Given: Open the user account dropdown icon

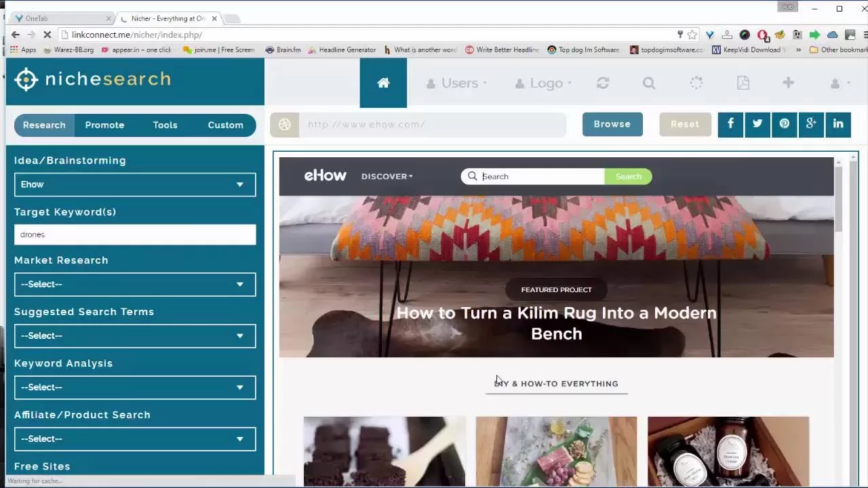Looking at the screenshot, I should click(840, 83).
